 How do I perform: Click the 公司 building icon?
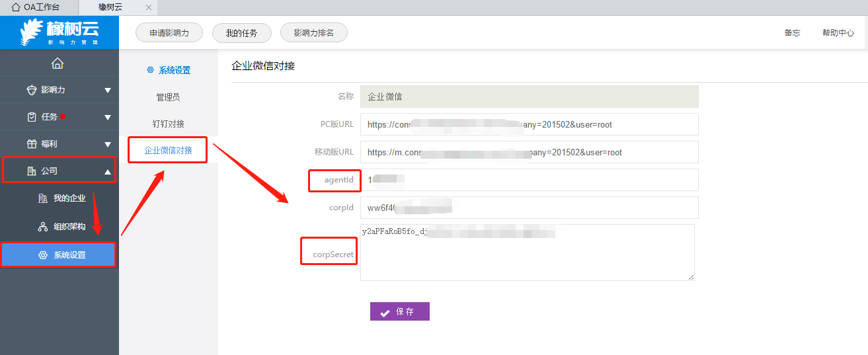pyautogui.click(x=32, y=171)
